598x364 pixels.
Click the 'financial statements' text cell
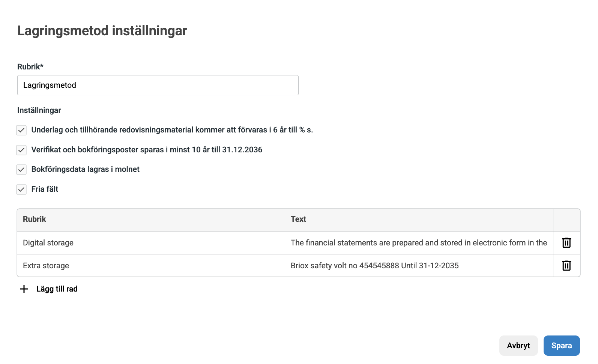418,243
